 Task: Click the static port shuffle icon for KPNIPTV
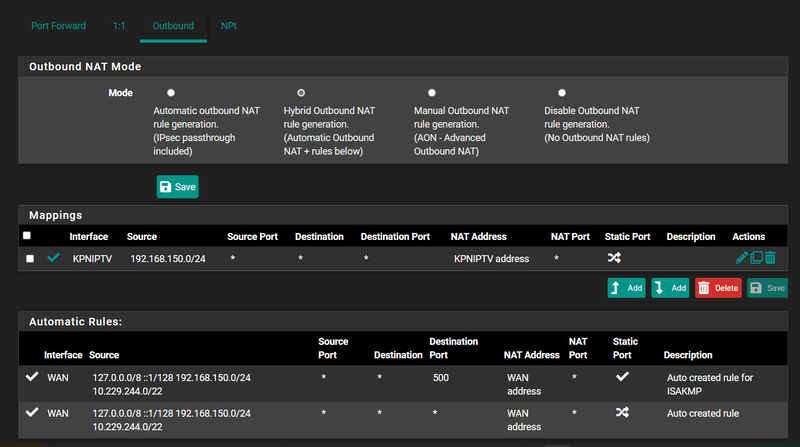(615, 258)
